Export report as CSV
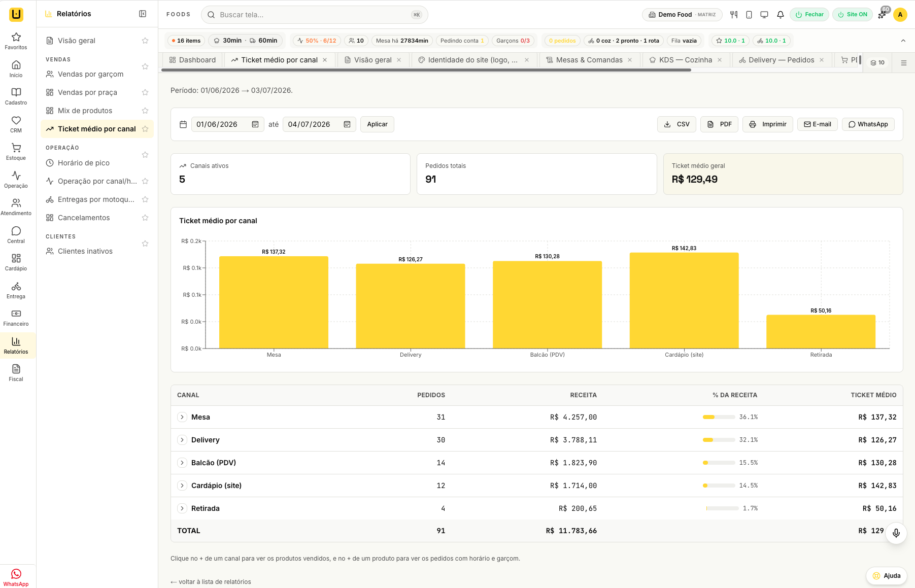Viewport: 915px width, 588px height. coord(676,124)
